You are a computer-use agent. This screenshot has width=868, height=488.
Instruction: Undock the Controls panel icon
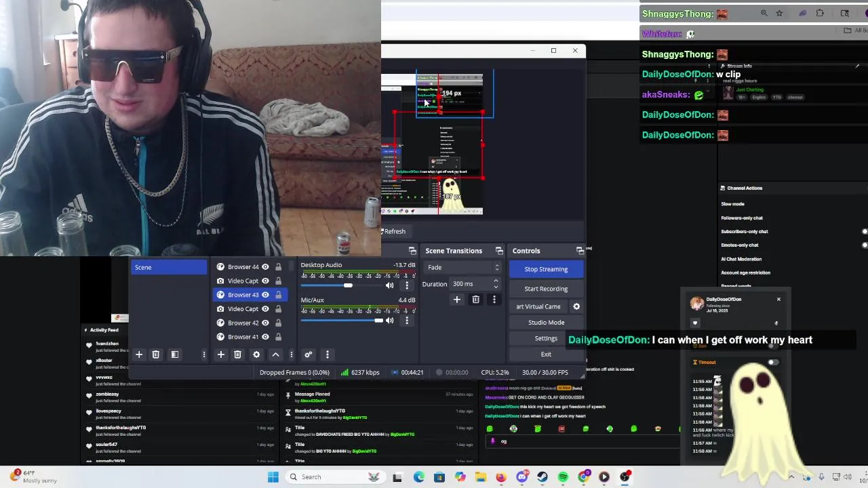coord(580,251)
